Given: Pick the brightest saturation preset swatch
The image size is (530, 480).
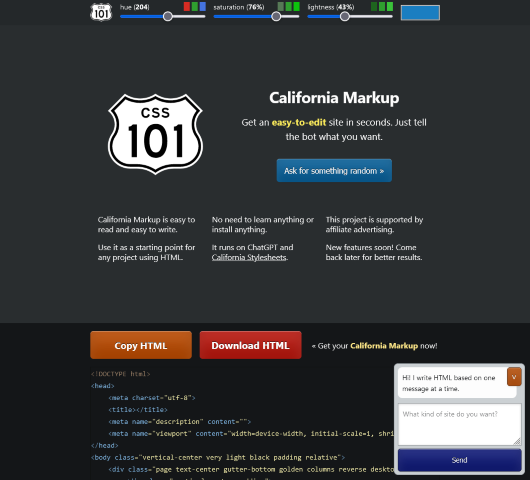Looking at the screenshot, I should (x=296, y=6).
